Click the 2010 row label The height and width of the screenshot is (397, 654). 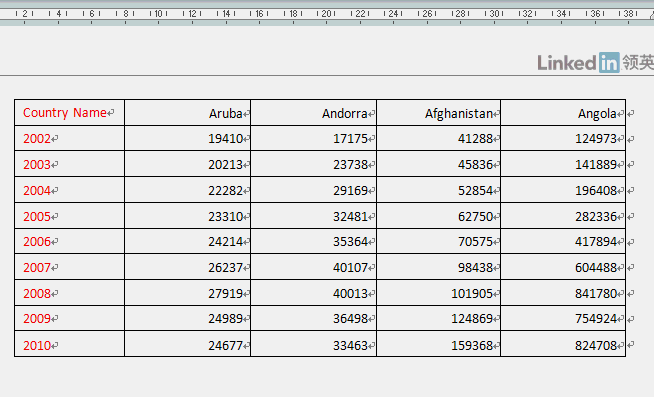pyautogui.click(x=37, y=345)
